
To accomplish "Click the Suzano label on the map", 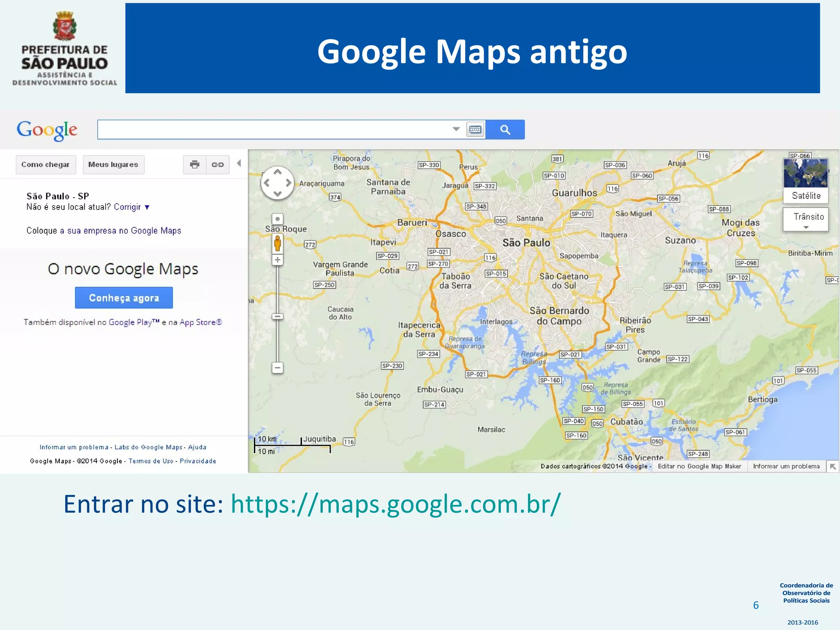I will pos(680,240).
